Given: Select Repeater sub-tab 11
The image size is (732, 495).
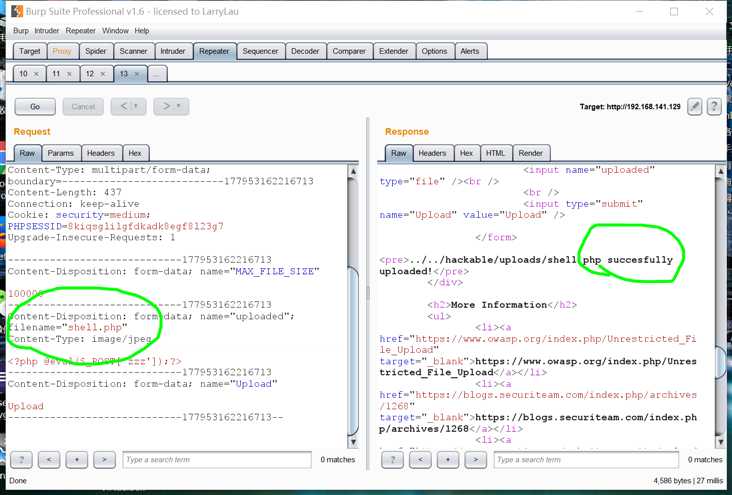Looking at the screenshot, I should pyautogui.click(x=56, y=74).
